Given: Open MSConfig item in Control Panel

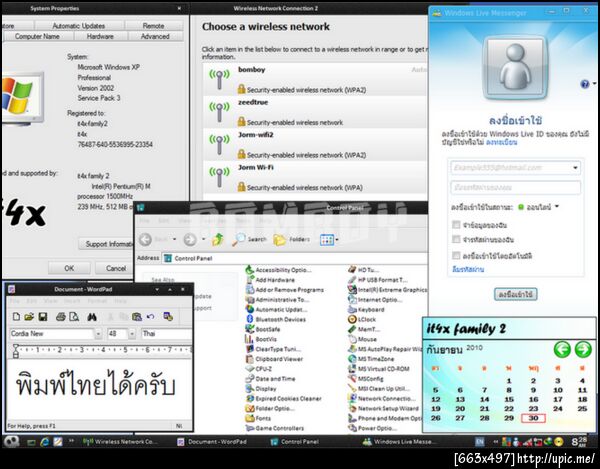Looking at the screenshot, I should [x=365, y=379].
